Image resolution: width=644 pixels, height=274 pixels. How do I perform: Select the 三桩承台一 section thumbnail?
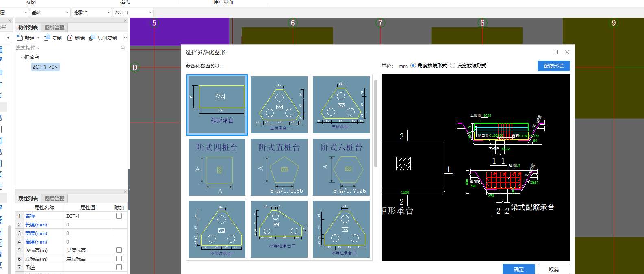[279, 105]
